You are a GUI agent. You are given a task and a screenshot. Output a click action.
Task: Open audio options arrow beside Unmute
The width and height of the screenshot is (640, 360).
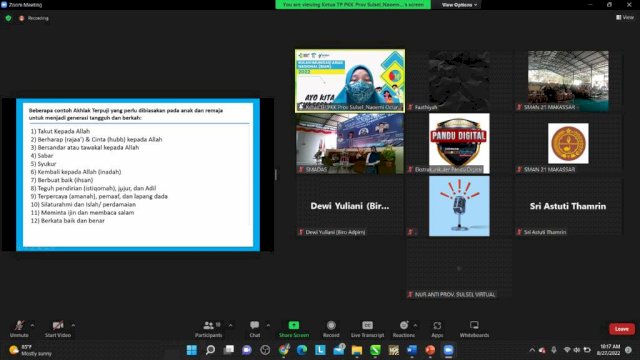(32, 326)
